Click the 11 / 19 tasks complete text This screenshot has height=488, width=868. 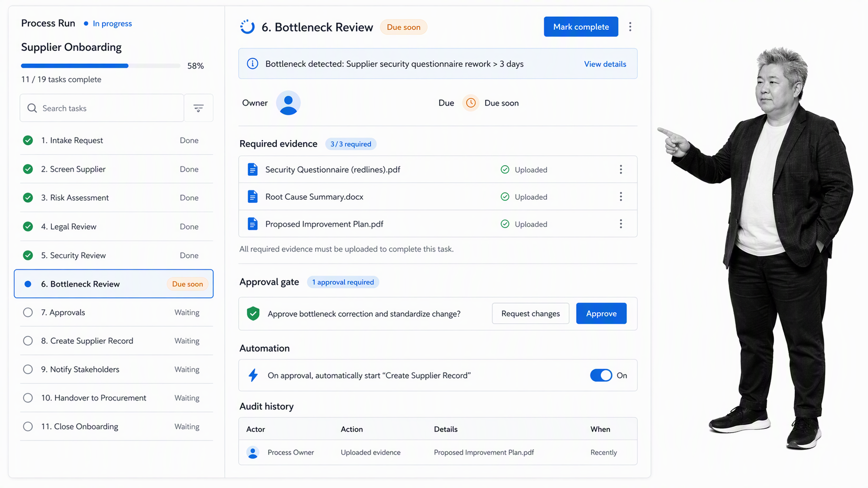61,80
